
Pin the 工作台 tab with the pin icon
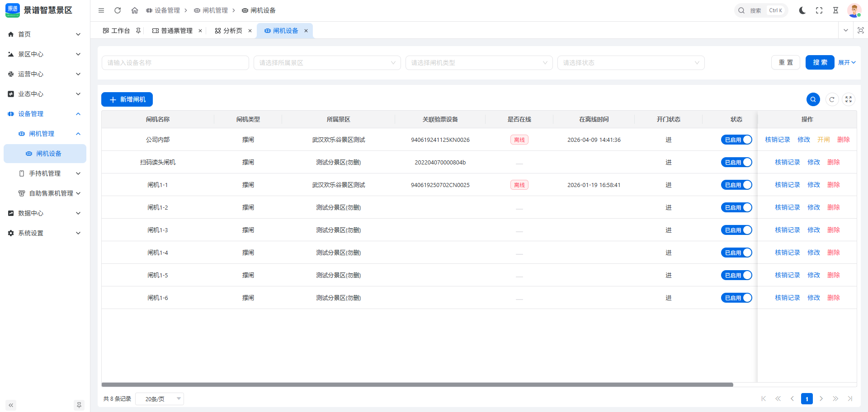(138, 31)
